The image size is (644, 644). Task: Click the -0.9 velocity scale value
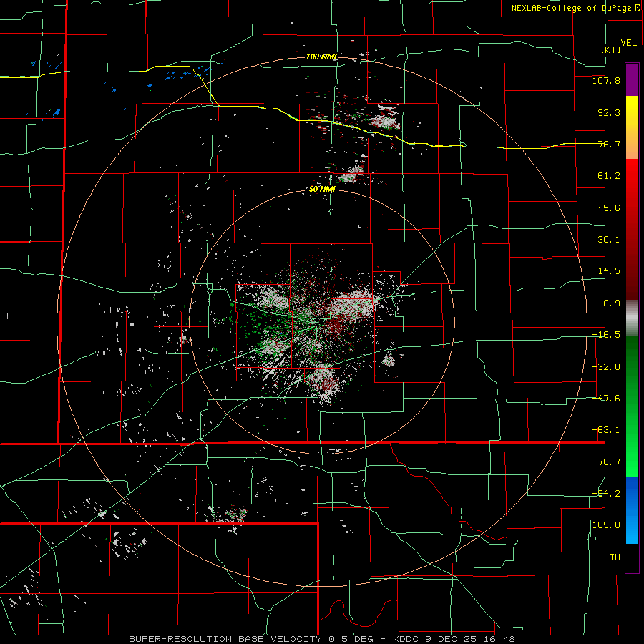pyautogui.click(x=609, y=303)
